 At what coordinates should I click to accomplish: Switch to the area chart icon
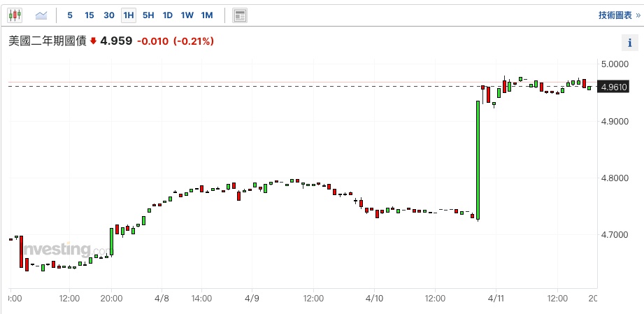(x=41, y=15)
